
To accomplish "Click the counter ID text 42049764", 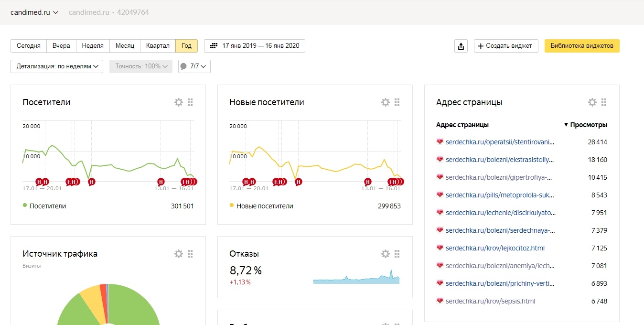I will coord(133,12).
